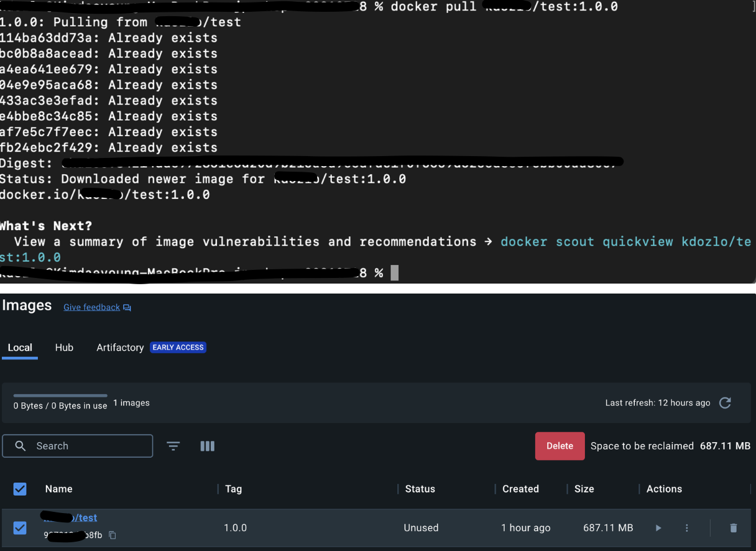The width and height of the screenshot is (756, 551).
Task: Sort by the Name column header
Action: click(59, 489)
